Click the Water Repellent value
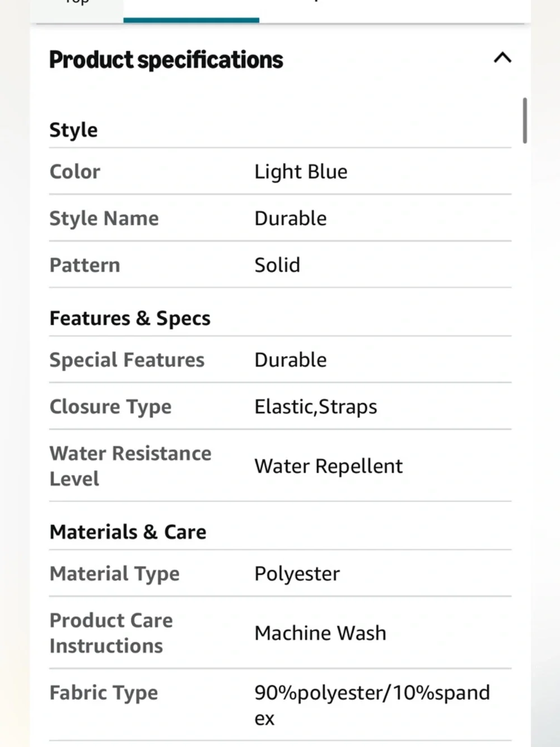This screenshot has height=747, width=560. [x=329, y=466]
